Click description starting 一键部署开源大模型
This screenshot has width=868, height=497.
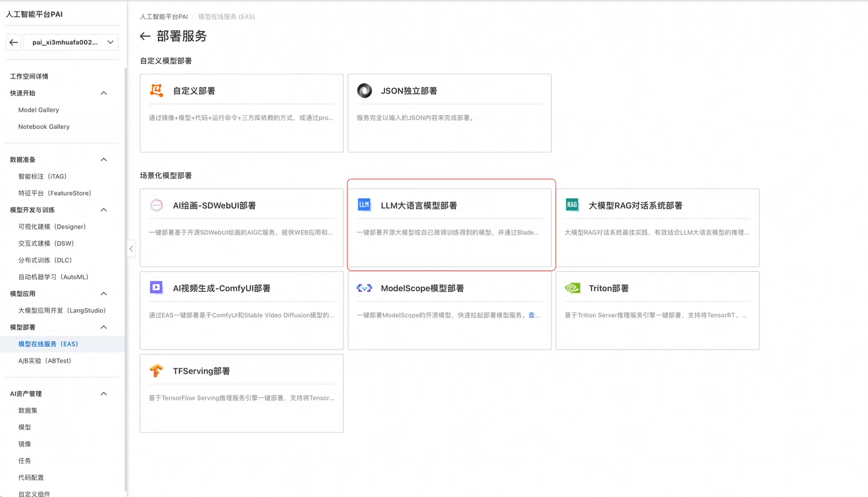pyautogui.click(x=448, y=232)
